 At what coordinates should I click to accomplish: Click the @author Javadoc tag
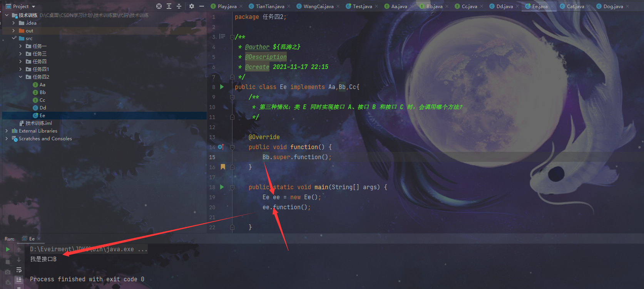[257, 47]
